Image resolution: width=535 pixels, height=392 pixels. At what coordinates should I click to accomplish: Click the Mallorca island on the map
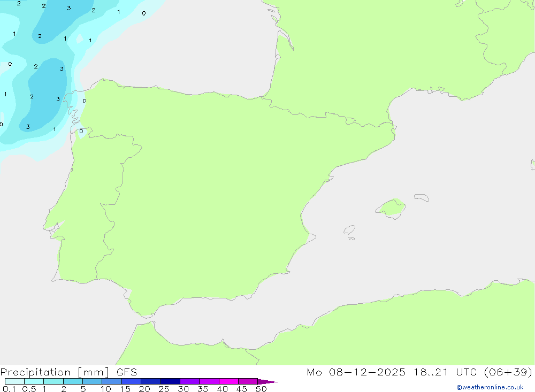391,208
